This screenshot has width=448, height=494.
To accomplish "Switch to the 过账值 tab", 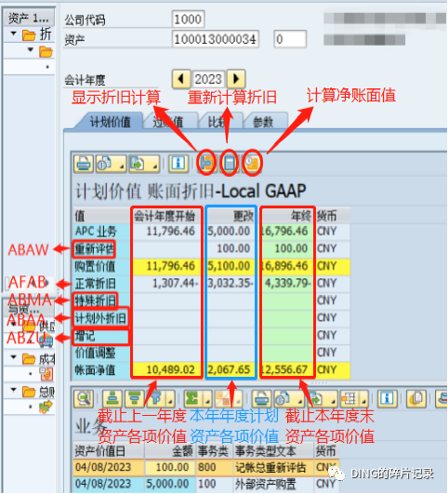I will click(168, 122).
